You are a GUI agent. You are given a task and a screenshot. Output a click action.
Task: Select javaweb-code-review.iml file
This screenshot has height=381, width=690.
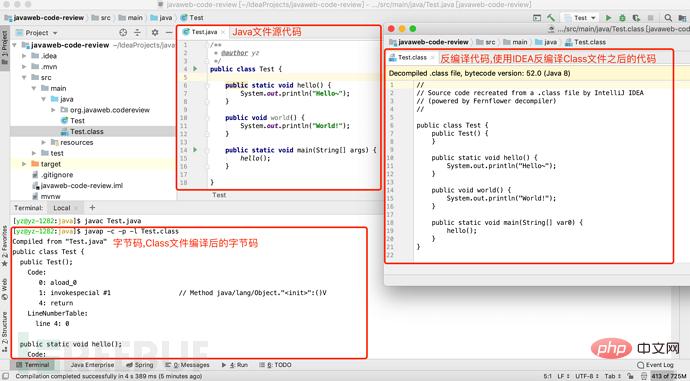pyautogui.click(x=78, y=185)
